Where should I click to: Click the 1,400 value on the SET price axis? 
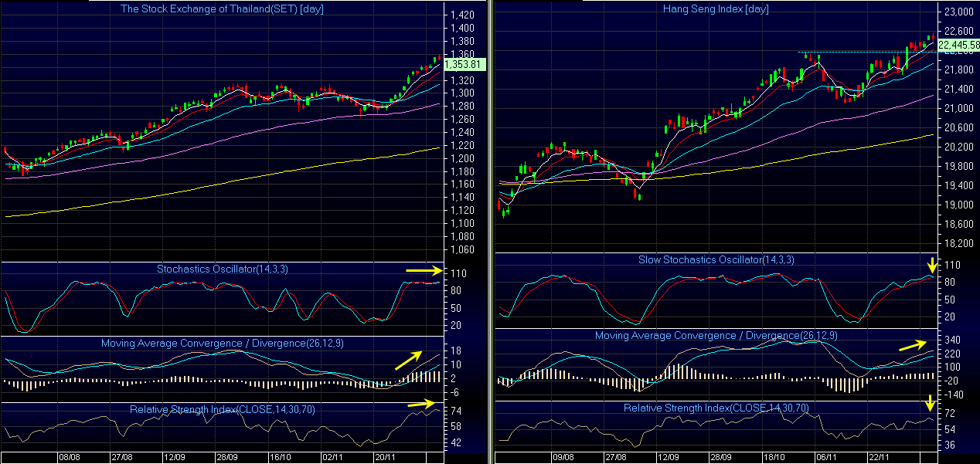pos(461,29)
